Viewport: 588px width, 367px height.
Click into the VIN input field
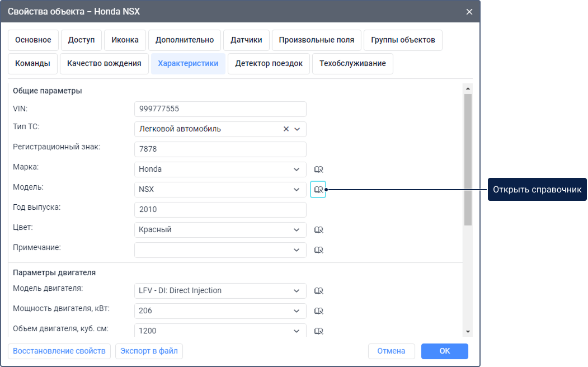click(x=220, y=109)
